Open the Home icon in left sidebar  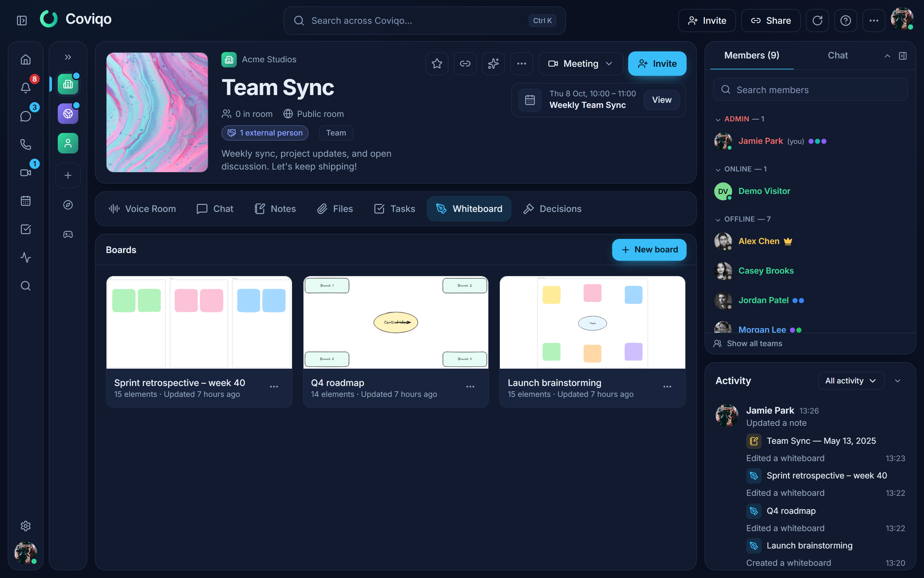tap(26, 60)
